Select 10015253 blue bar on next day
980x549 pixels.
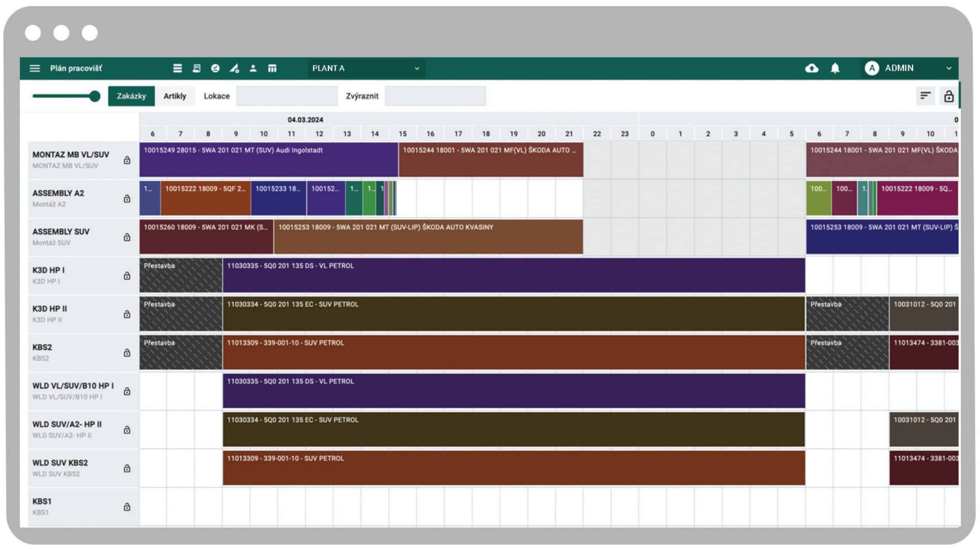pyautogui.click(x=882, y=237)
